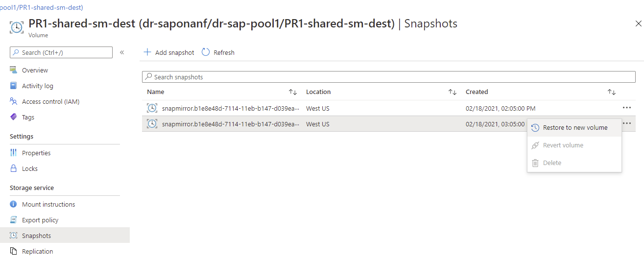Image resolution: width=644 pixels, height=261 pixels.
Task: Open the Properties page link
Action: click(36, 153)
